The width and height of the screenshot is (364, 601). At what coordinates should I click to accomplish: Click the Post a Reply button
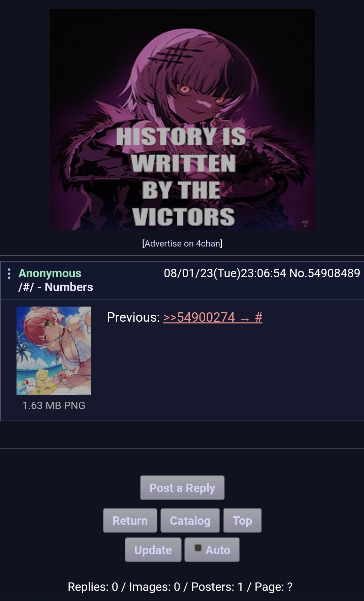click(182, 488)
